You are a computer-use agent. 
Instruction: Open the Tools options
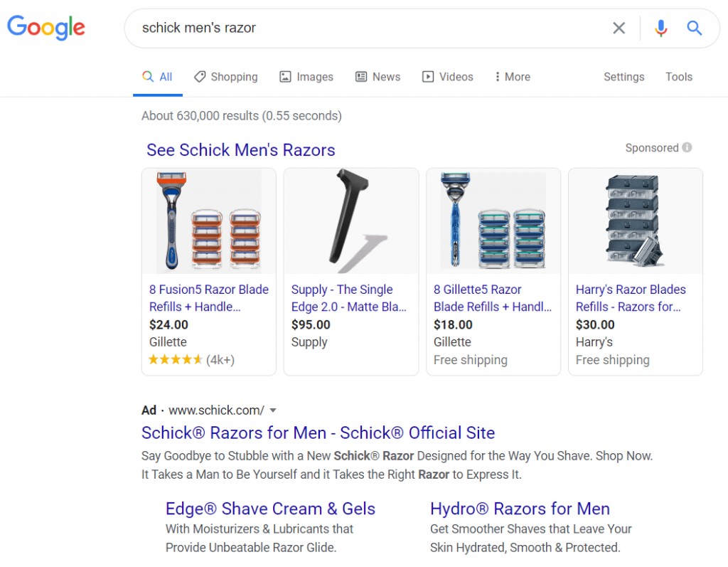(x=678, y=77)
